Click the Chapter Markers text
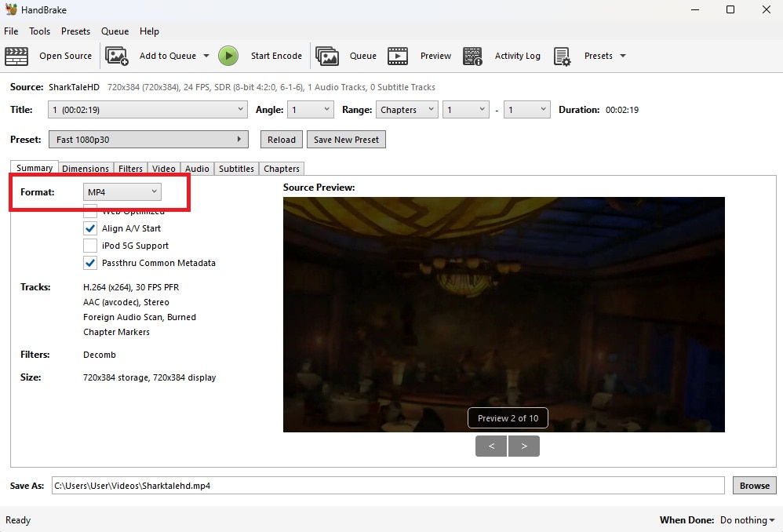 [x=116, y=332]
